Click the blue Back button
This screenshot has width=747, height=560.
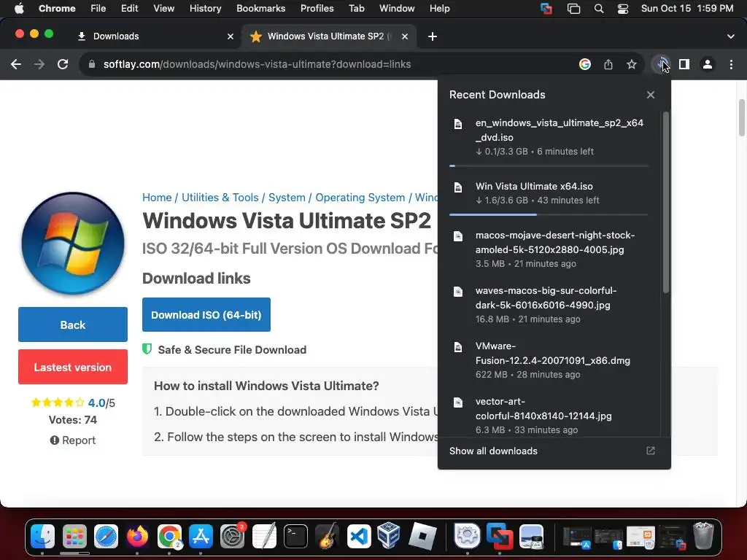(x=73, y=324)
